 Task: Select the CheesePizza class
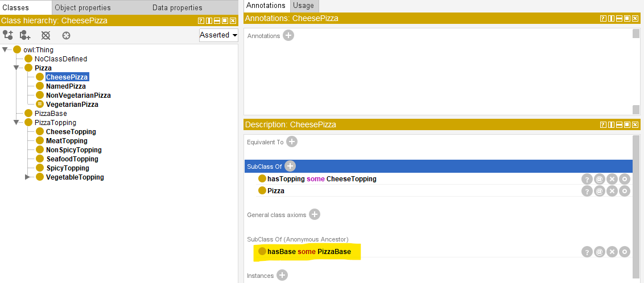pyautogui.click(x=67, y=77)
